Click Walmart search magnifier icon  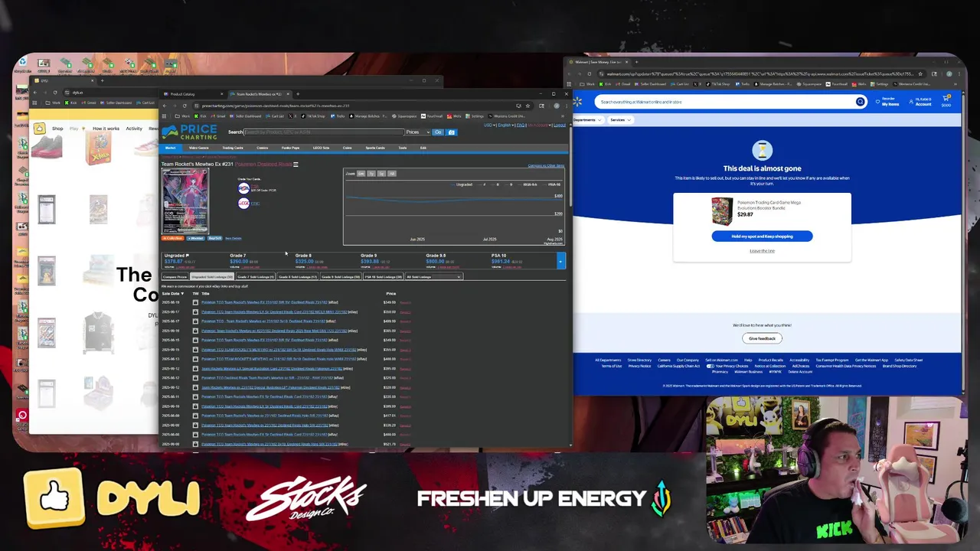point(861,102)
